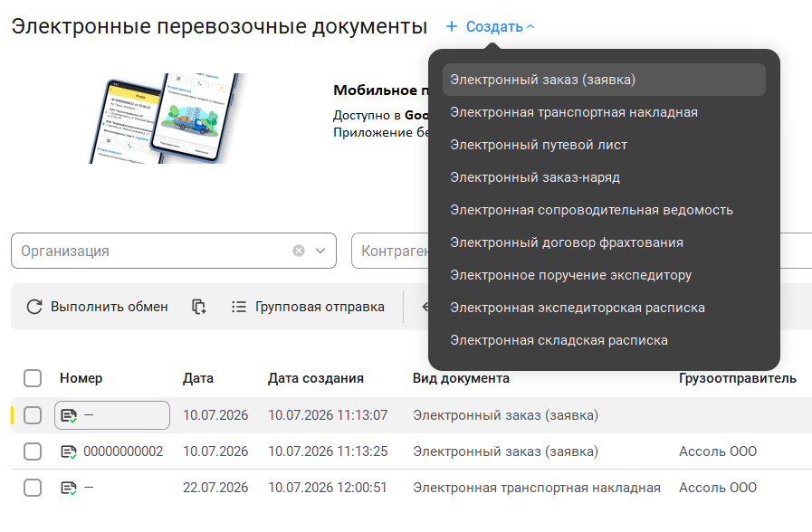
Task: Select Электронная экспедиторская расписка entry
Action: point(604,308)
